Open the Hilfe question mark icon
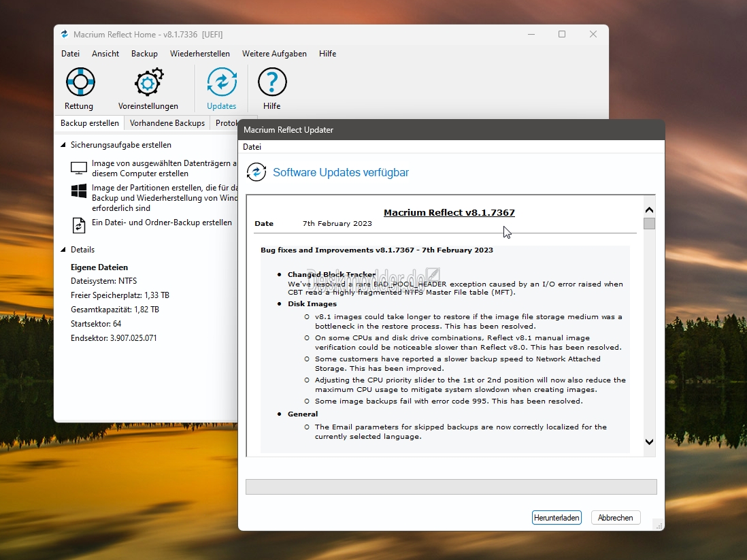The image size is (747, 560). [x=272, y=82]
